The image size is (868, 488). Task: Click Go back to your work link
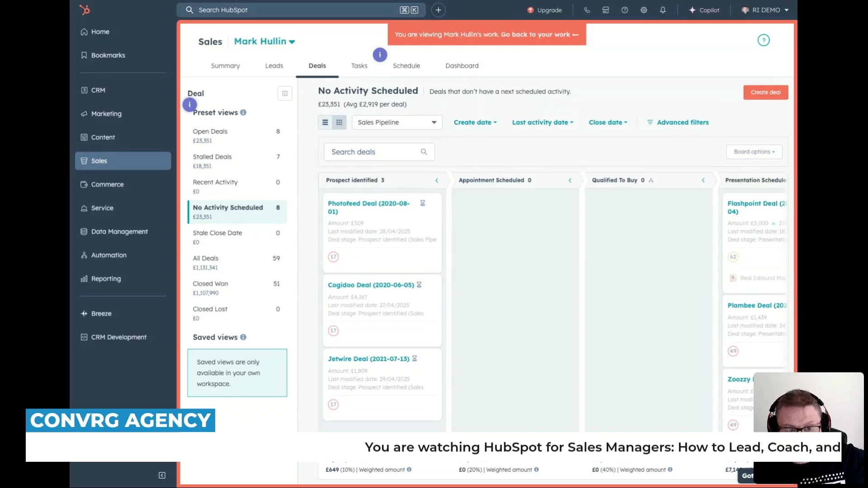pos(539,34)
